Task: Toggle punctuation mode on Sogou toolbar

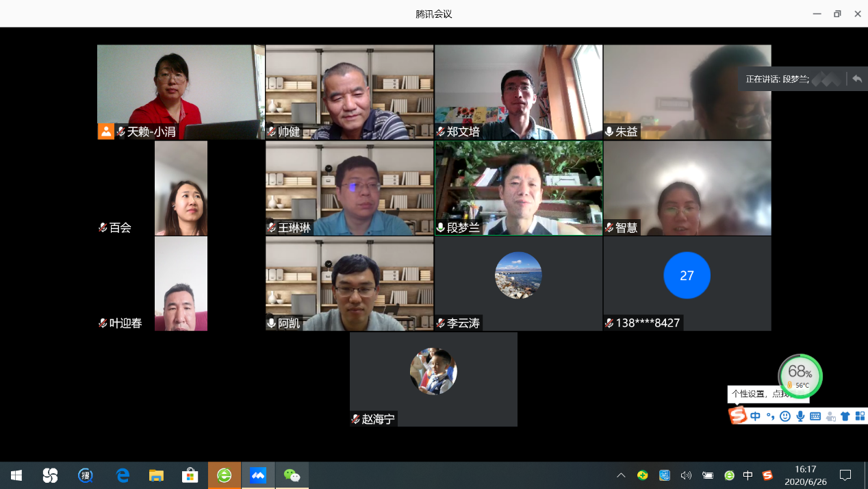Action: point(770,416)
